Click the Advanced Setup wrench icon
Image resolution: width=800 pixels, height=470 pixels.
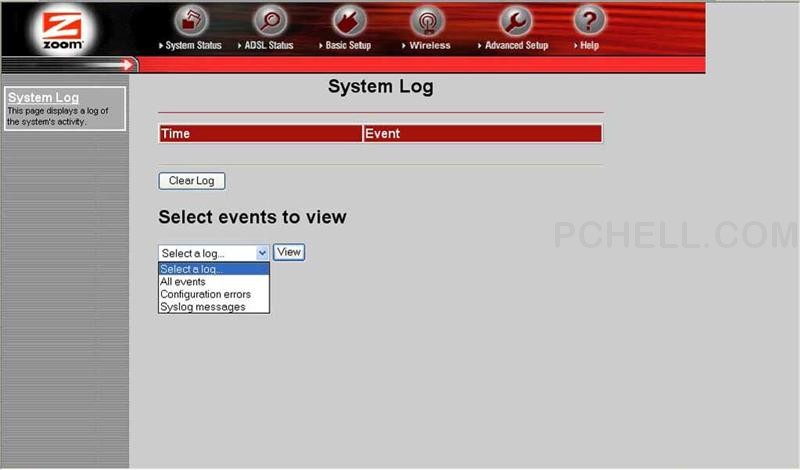(515, 20)
